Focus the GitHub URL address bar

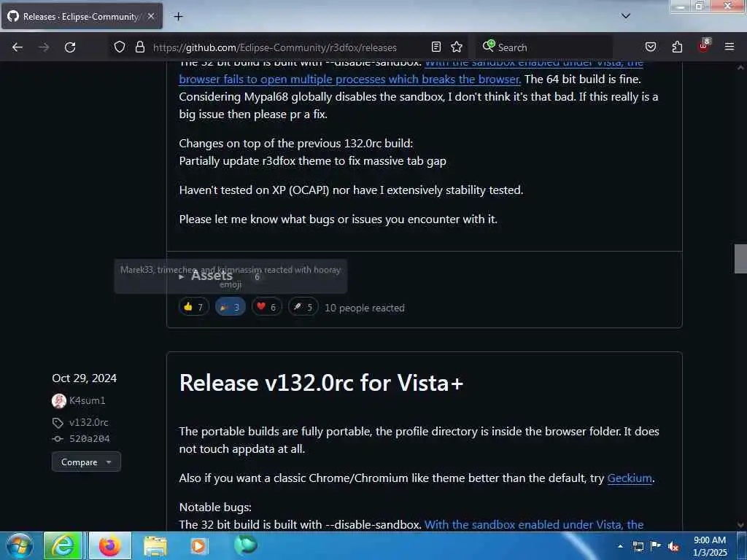click(x=274, y=47)
